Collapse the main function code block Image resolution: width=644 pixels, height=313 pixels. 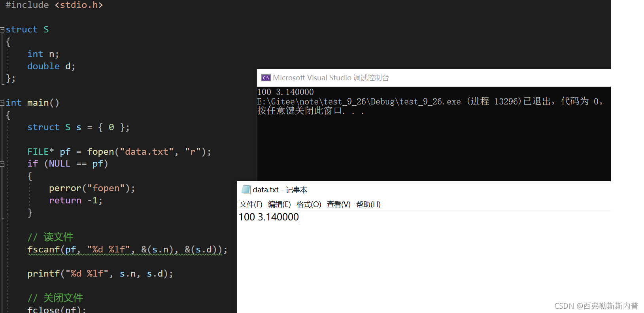click(x=2, y=103)
